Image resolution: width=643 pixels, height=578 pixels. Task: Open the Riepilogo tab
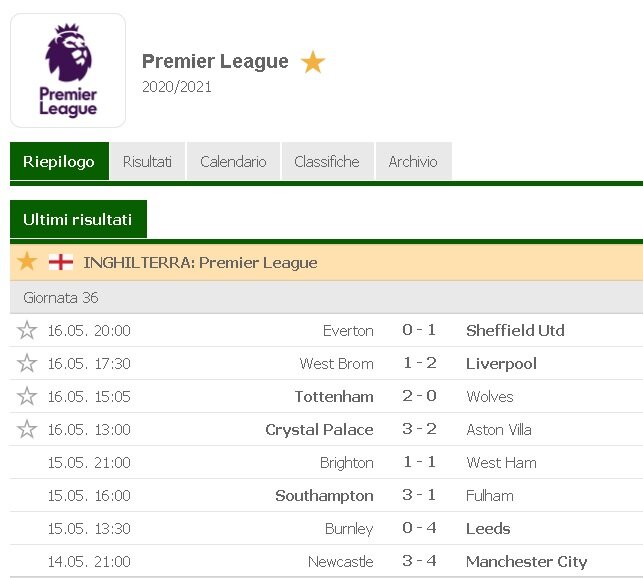click(59, 162)
